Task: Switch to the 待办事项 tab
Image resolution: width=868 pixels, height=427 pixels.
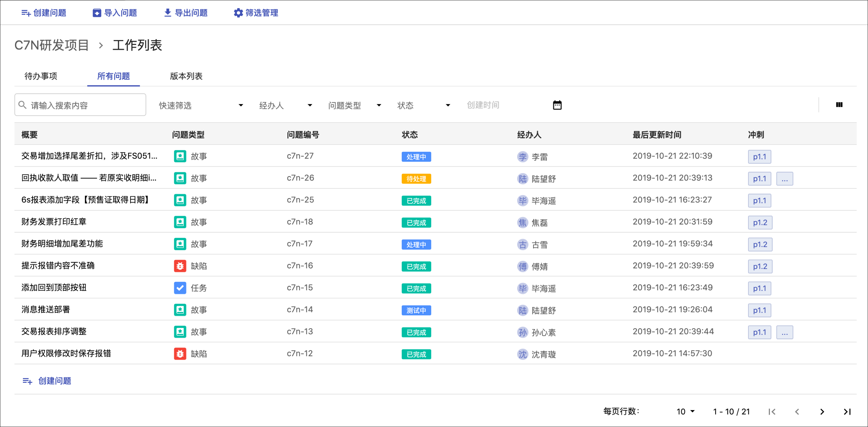Action: coord(41,76)
